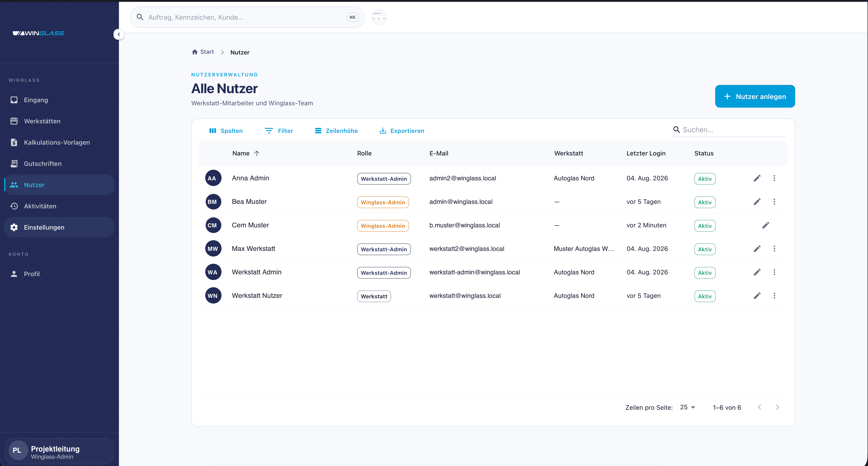
Task: Edit Werkstatt Admin with pencil icon
Action: [x=757, y=272]
